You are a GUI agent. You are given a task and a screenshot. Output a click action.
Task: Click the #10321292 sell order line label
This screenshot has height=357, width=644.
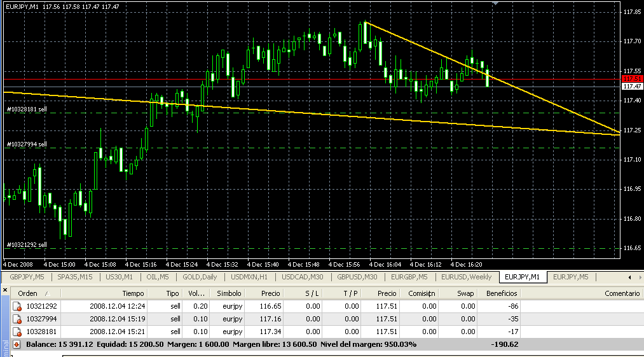coord(27,245)
